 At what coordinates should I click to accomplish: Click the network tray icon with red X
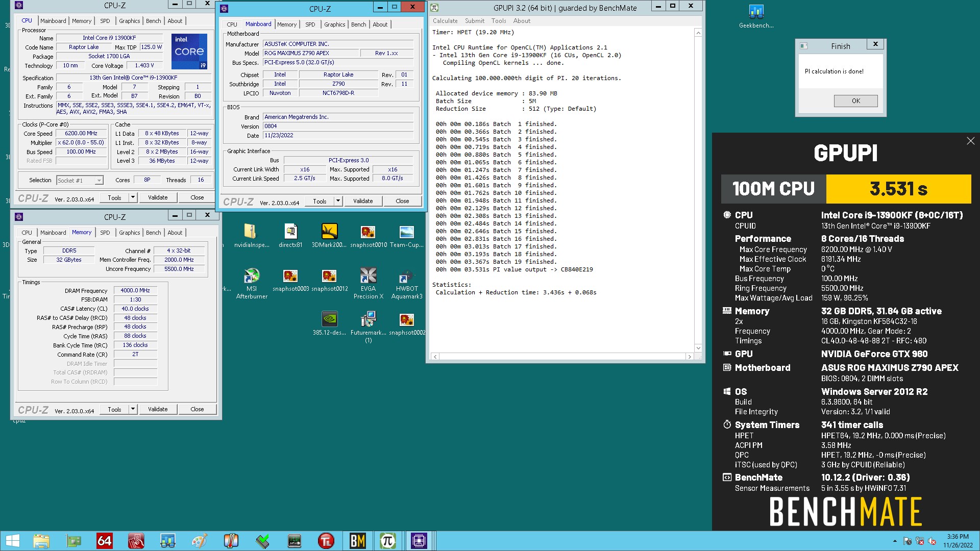click(x=920, y=541)
